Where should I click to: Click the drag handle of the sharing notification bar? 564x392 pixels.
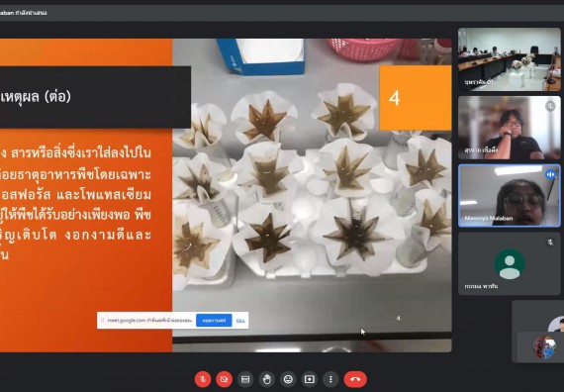coord(102,320)
